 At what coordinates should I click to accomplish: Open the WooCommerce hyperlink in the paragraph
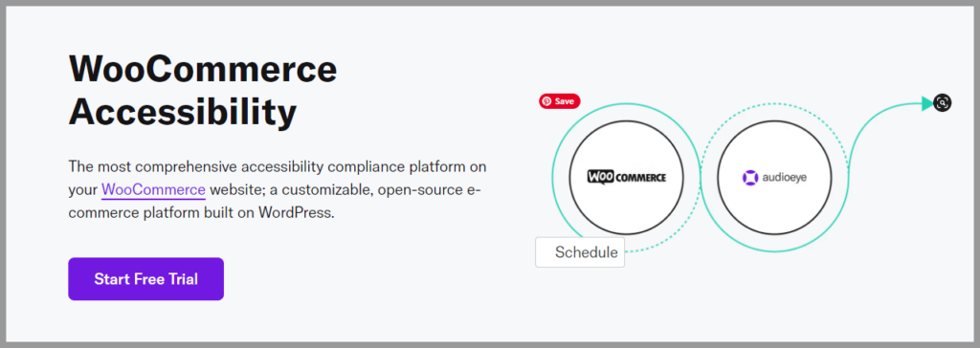[153, 189]
